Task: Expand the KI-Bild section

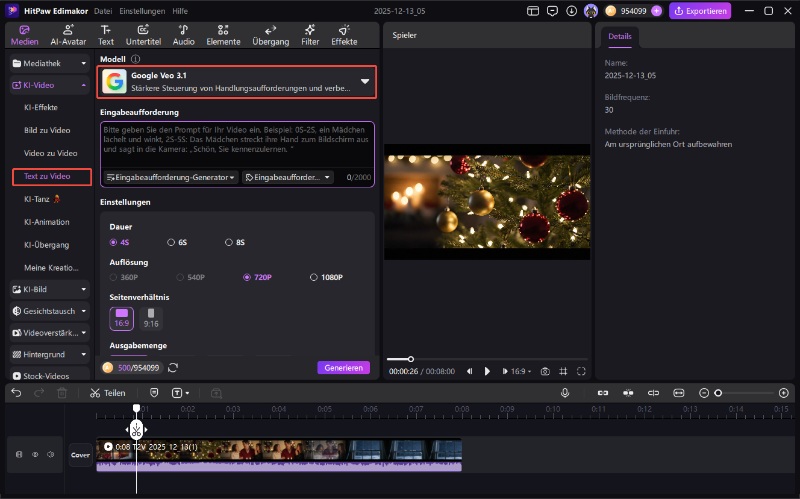Action: [x=49, y=289]
